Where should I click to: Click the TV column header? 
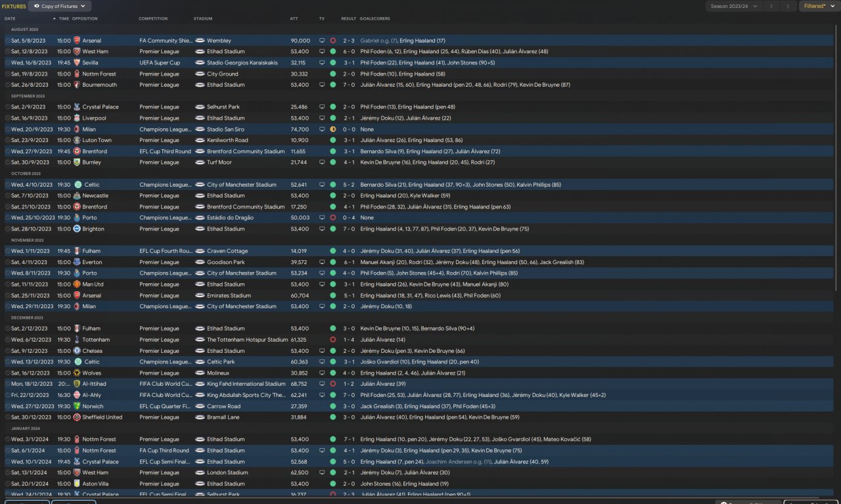(x=322, y=19)
